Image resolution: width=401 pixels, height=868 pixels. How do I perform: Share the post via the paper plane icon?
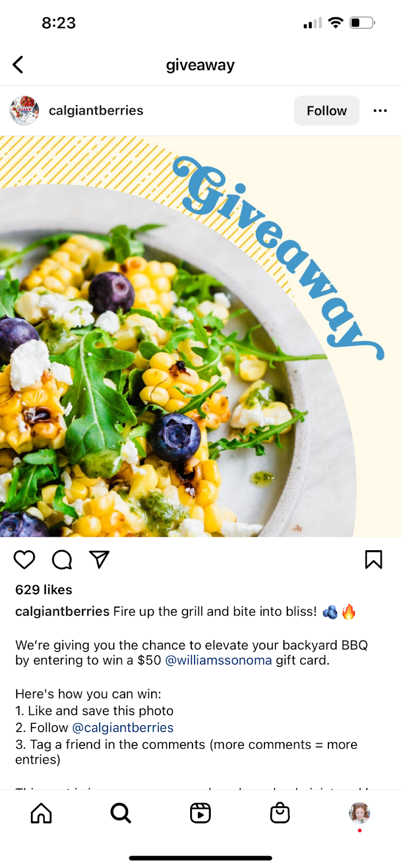click(x=99, y=559)
